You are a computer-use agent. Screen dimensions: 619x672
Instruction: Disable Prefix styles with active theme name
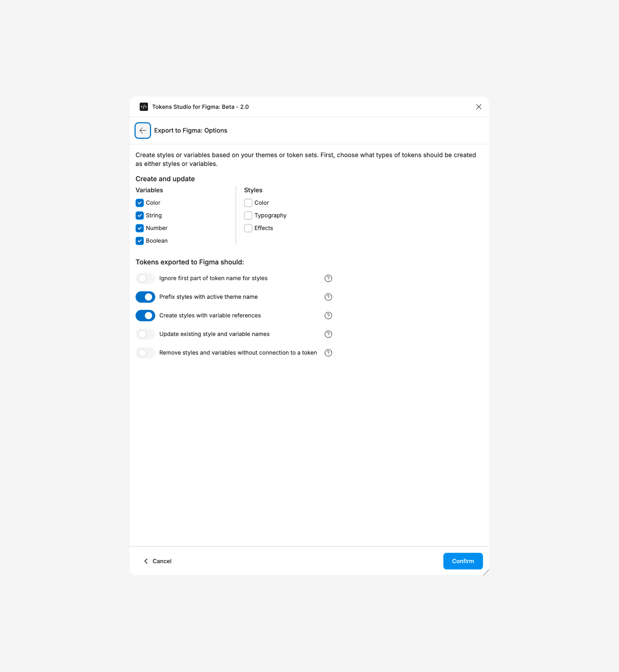[145, 297]
